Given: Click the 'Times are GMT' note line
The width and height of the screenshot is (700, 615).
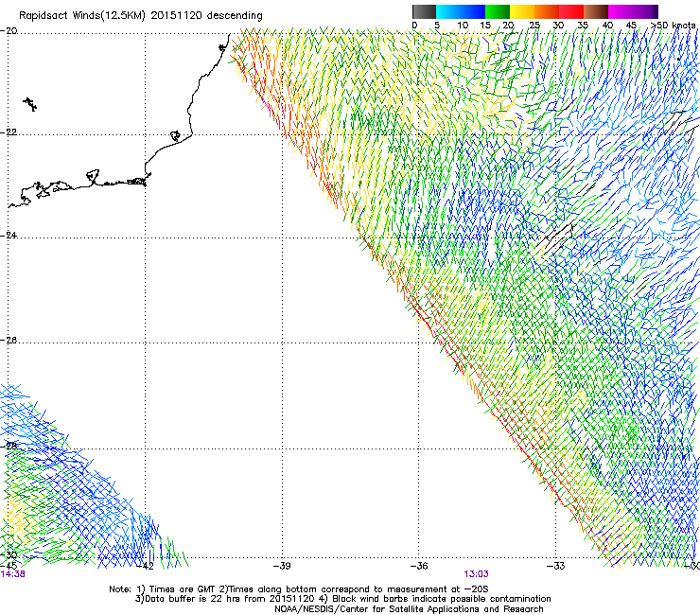Looking at the screenshot, I should (299, 589).
